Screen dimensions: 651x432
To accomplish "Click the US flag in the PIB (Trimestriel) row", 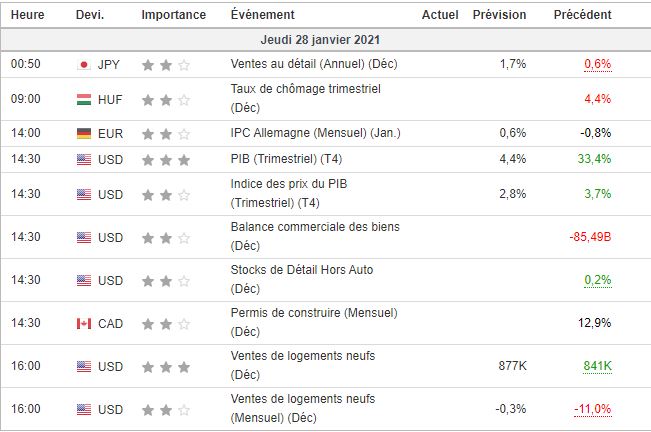I will [x=84, y=159].
